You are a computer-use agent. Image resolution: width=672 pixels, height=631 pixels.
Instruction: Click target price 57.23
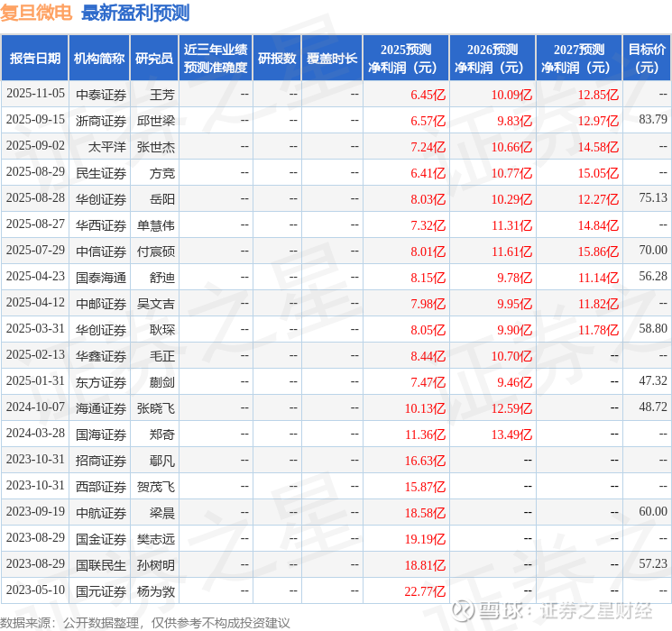pos(653,563)
